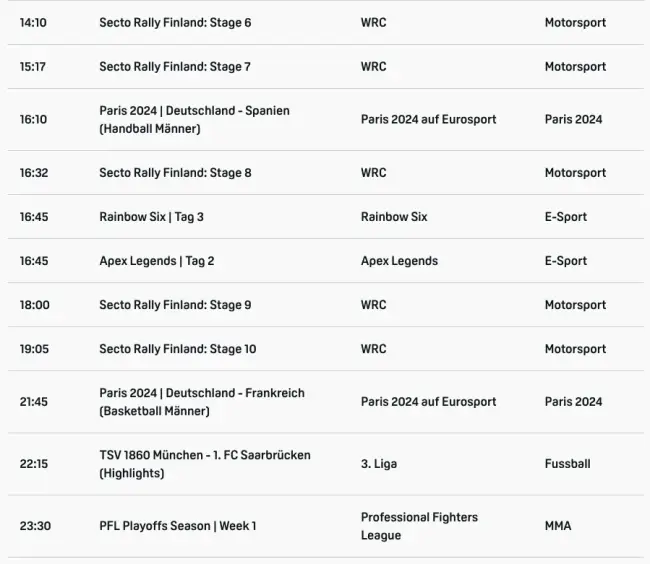
Task: Click the Professional Fighters League competition name
Action: 419,526
